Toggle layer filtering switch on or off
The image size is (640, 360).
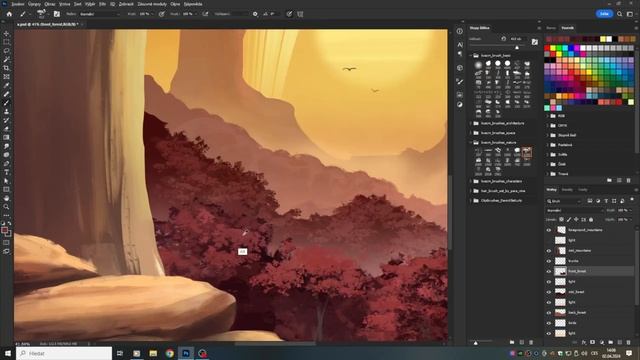tap(632, 200)
